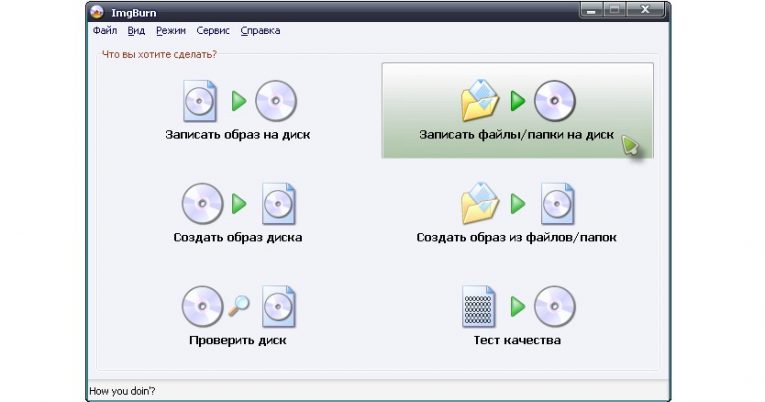Choose Записать образ на диск mode
This screenshot has height=402, width=765.
point(238,111)
